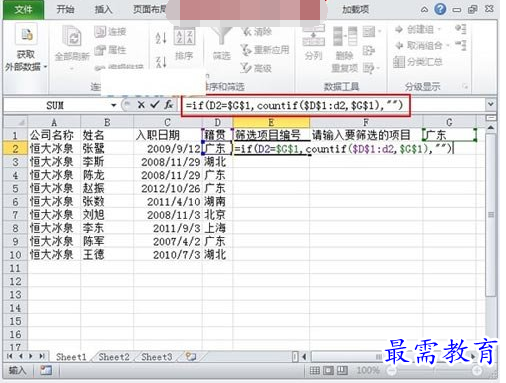Click the 筛选 filter funnel icon
Viewport: 506px width, 383px height.
coord(222,36)
